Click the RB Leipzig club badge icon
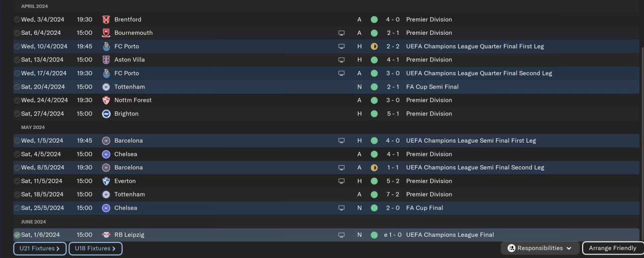Image resolution: width=644 pixels, height=258 pixels. click(x=106, y=235)
